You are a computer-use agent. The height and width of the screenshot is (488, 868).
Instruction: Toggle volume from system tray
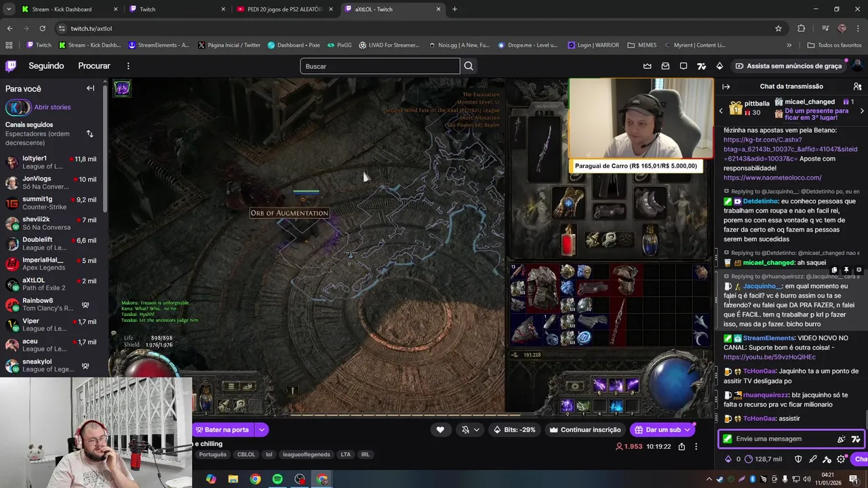pos(807,479)
